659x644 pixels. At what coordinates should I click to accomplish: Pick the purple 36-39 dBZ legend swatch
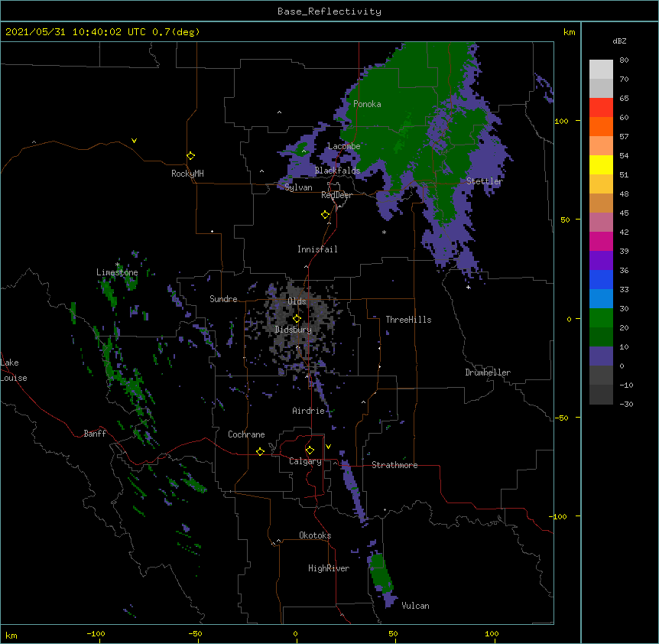[x=601, y=261]
